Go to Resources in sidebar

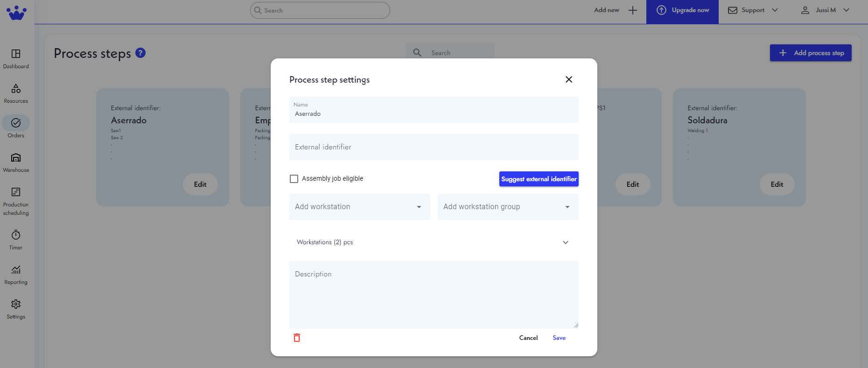pyautogui.click(x=16, y=93)
